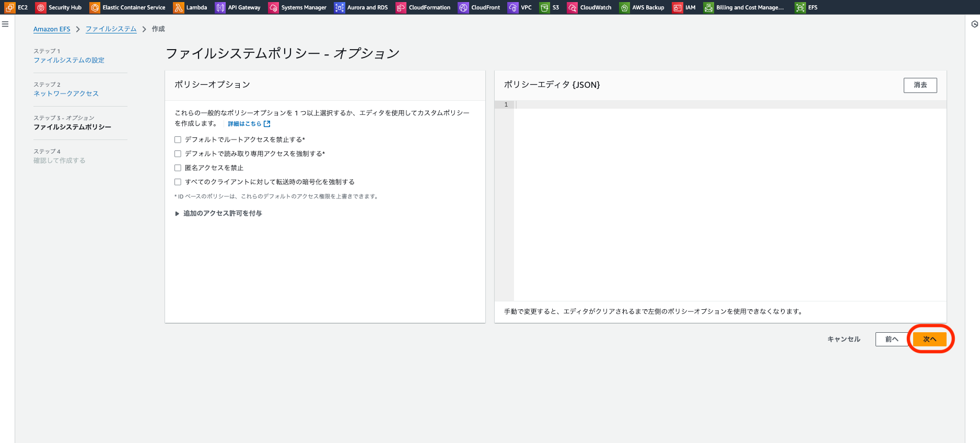Click 前へ button to go back
Viewport: 980px width, 443px height.
(892, 339)
